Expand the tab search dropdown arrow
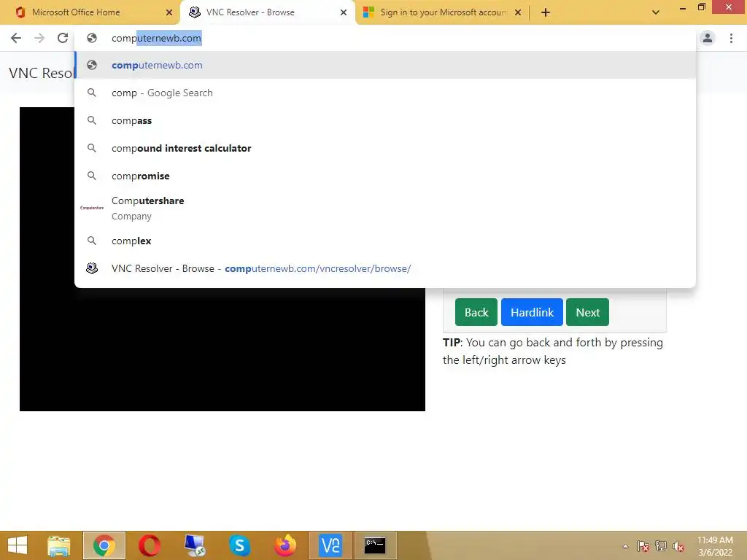The image size is (747, 560). point(656,12)
